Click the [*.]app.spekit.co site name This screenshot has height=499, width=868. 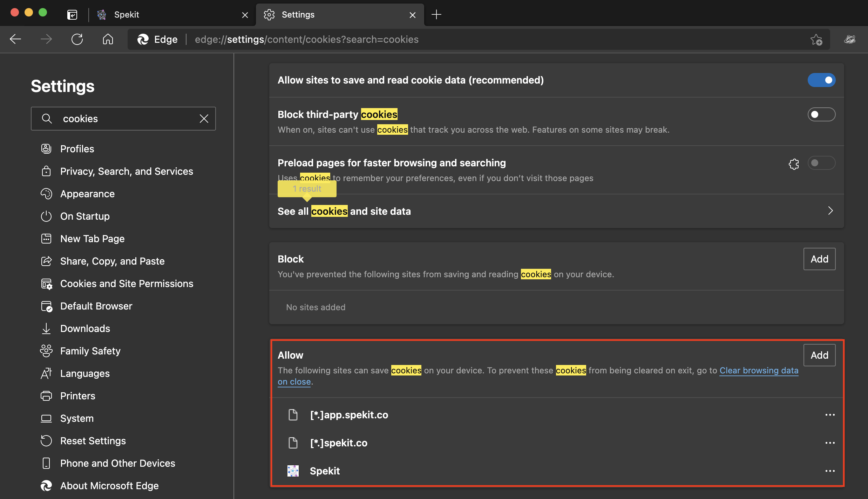pos(349,415)
